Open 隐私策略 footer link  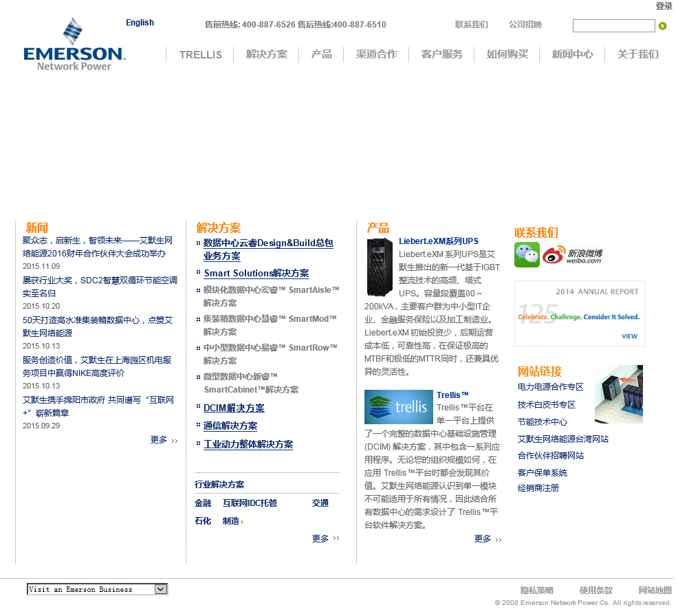tap(536, 590)
